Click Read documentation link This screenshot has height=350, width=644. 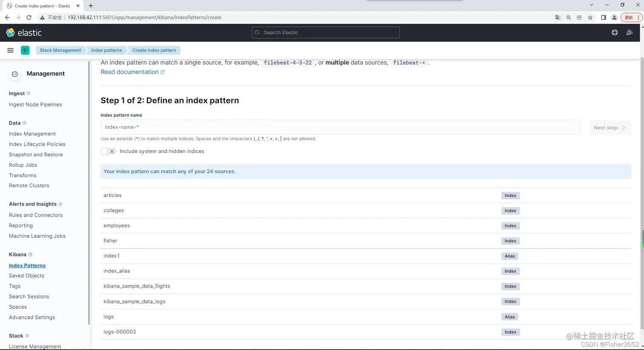pos(132,72)
